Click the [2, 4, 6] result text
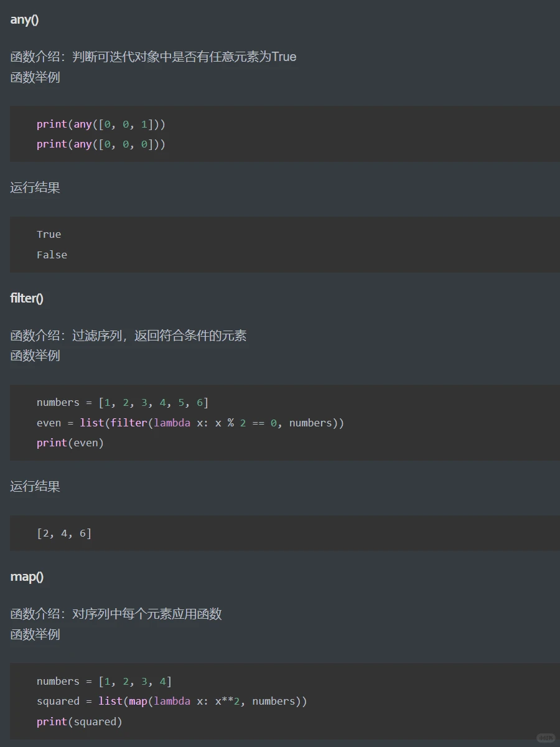 pos(65,533)
